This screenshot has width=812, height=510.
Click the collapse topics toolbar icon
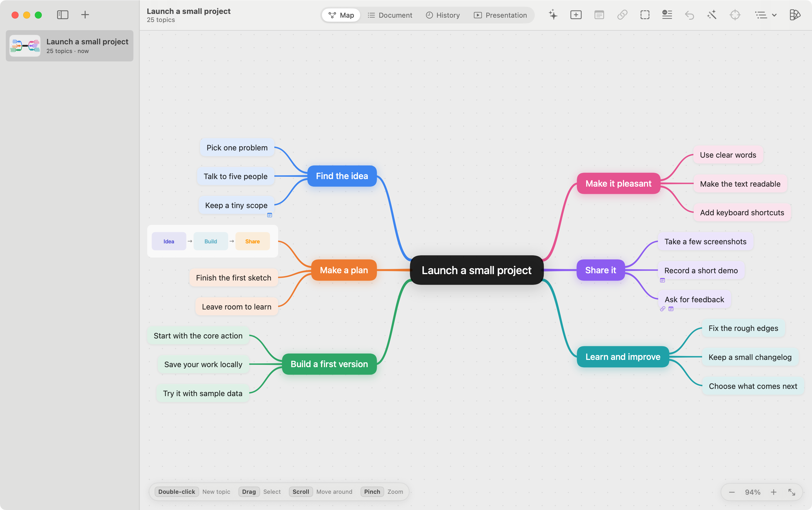667,15
